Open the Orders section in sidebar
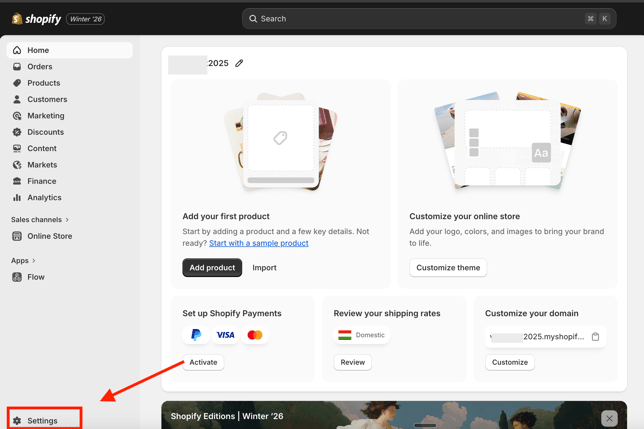The image size is (644, 429). pyautogui.click(x=40, y=67)
